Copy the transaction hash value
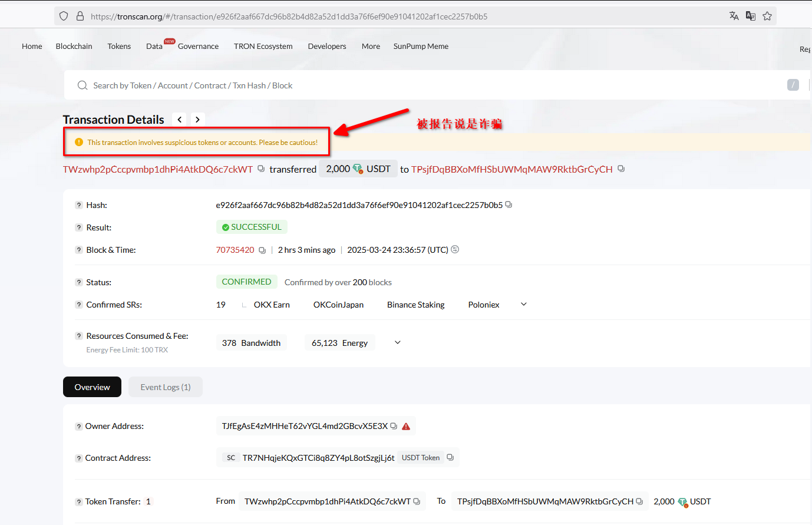 pyautogui.click(x=509, y=205)
